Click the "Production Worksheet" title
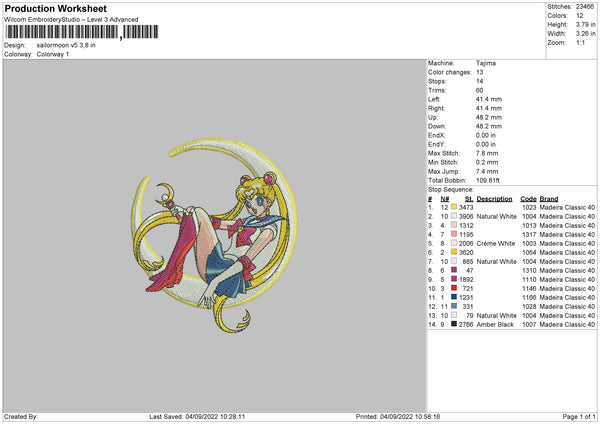Screen dimensions: 600x424 tap(55, 8)
